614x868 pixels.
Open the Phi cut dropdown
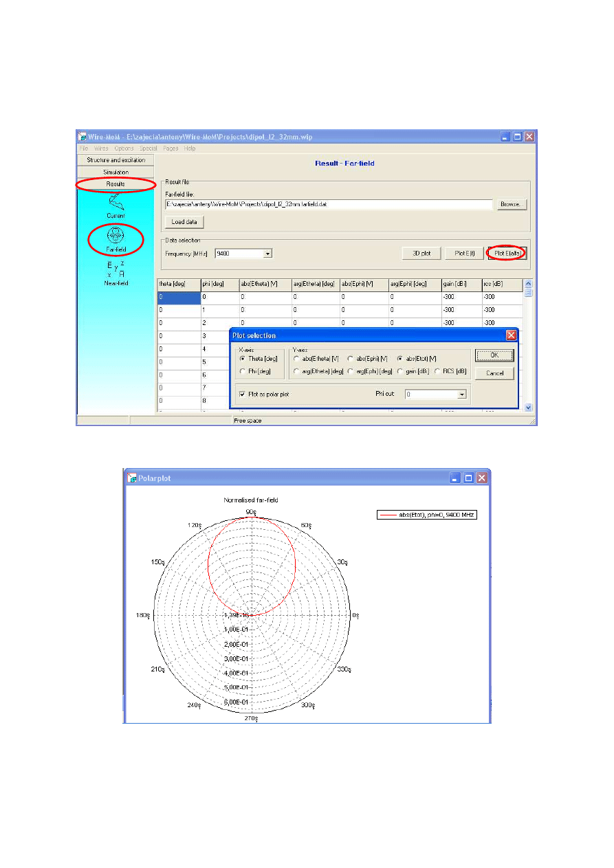pyautogui.click(x=462, y=394)
